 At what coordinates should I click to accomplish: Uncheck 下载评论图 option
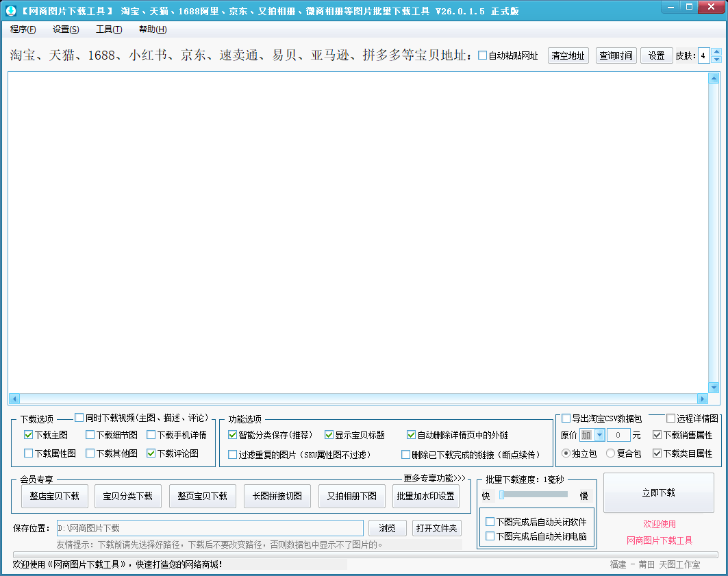click(x=151, y=453)
